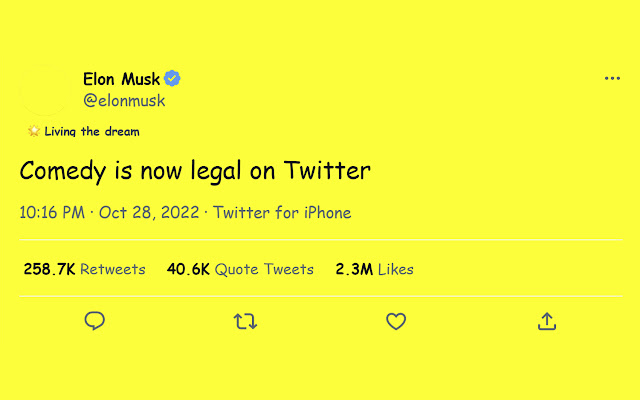This screenshot has width=640, height=400.
Task: Click the reply speech bubble icon
Action: (x=95, y=321)
